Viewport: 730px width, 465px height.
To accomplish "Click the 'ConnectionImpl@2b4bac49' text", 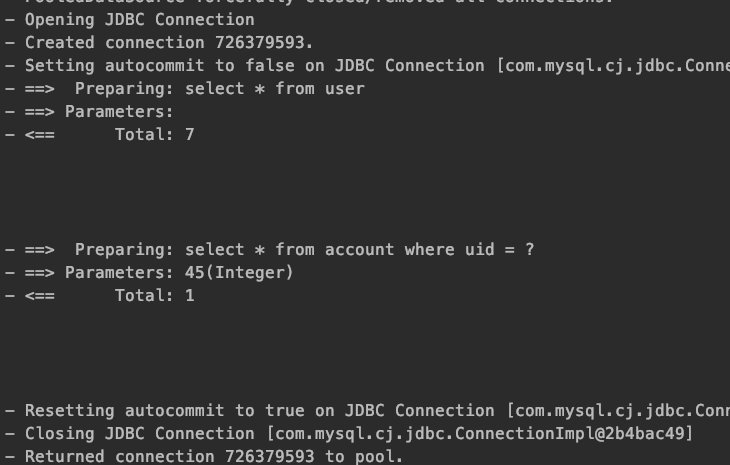I will [x=569, y=433].
